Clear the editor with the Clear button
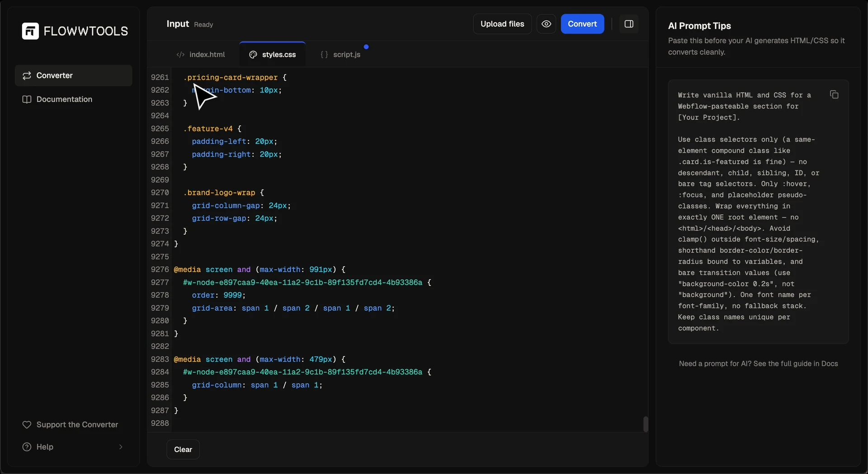Screen dimensions: 868x474 pyautogui.click(x=183, y=450)
